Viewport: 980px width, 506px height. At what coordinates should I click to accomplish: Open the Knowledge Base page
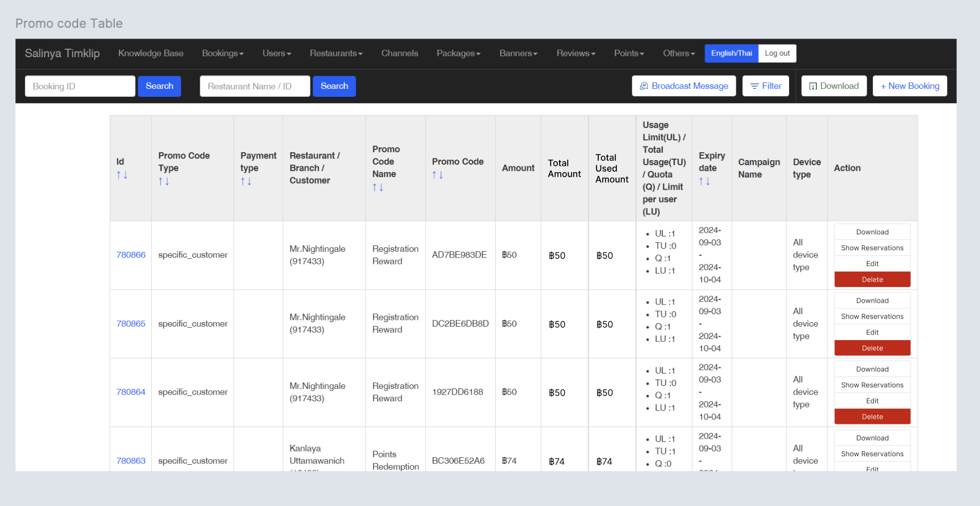point(151,53)
